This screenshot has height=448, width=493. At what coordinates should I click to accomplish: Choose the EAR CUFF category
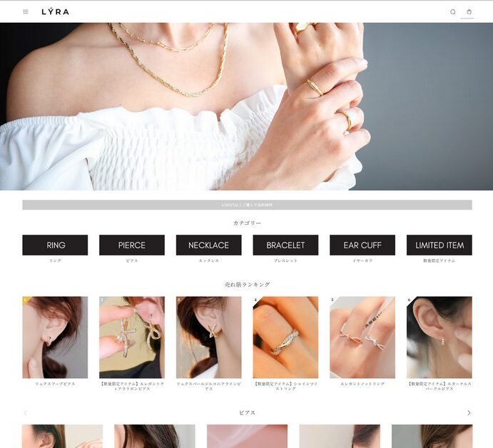tap(362, 245)
